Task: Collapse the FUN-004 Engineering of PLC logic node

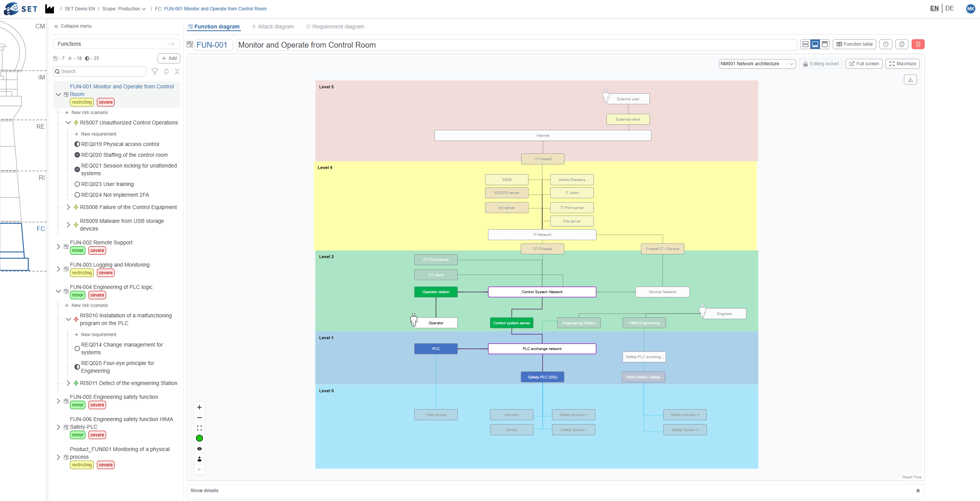Action: click(x=58, y=291)
